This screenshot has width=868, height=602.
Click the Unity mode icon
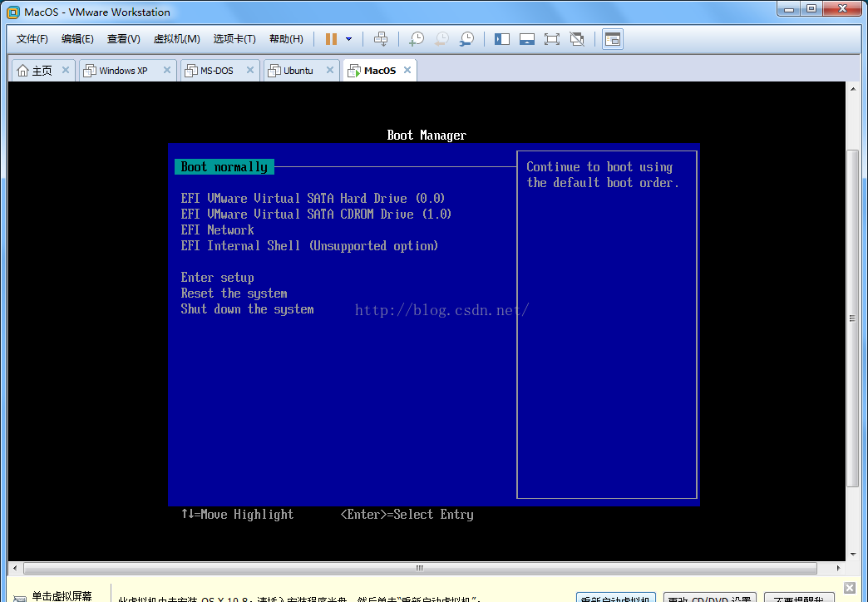coord(577,39)
